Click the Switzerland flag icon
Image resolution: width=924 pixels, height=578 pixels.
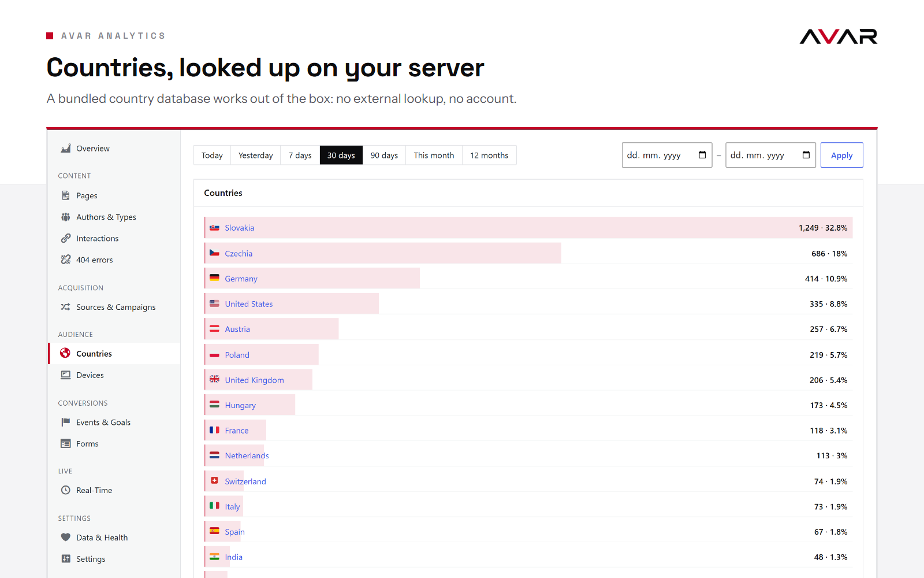214,480
